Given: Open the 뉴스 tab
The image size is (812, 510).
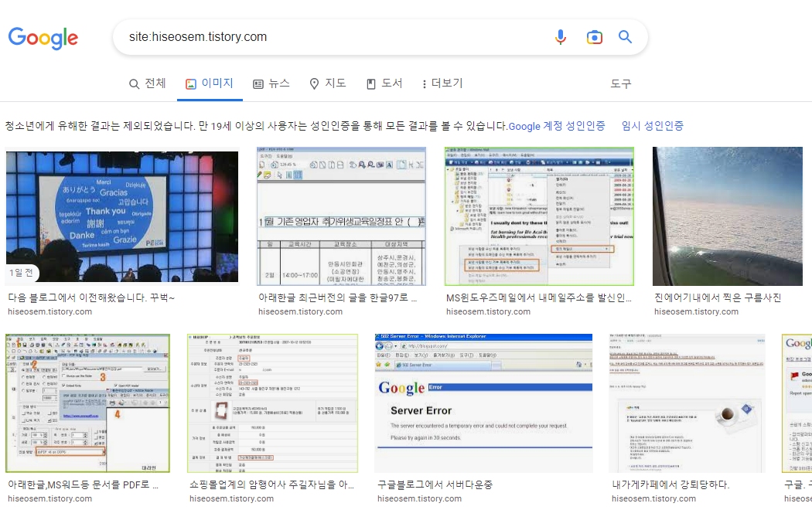Looking at the screenshot, I should (x=271, y=83).
